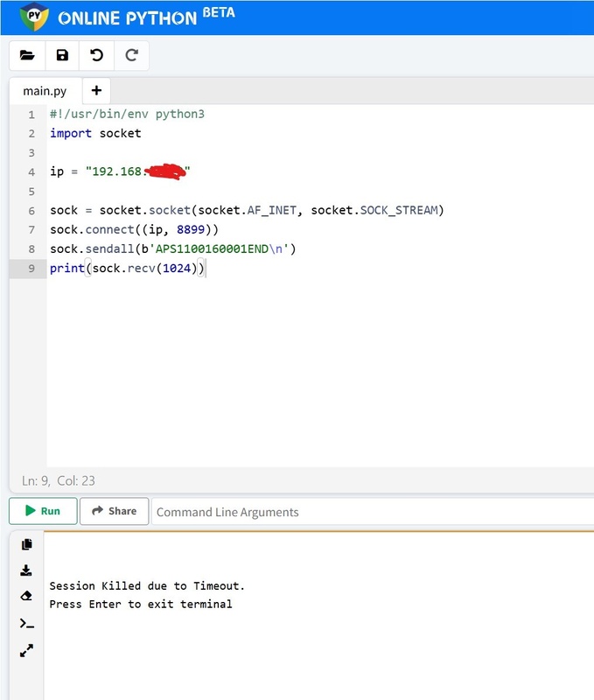The image size is (594, 700).
Task: Add a new file tab with plus
Action: click(96, 91)
